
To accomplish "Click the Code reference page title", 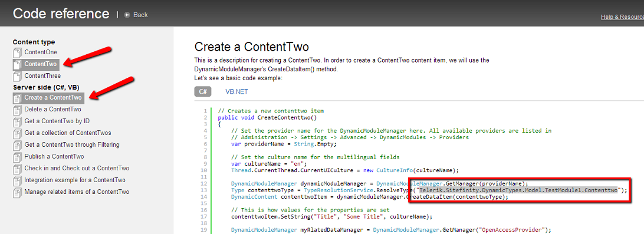I will click(x=61, y=14).
